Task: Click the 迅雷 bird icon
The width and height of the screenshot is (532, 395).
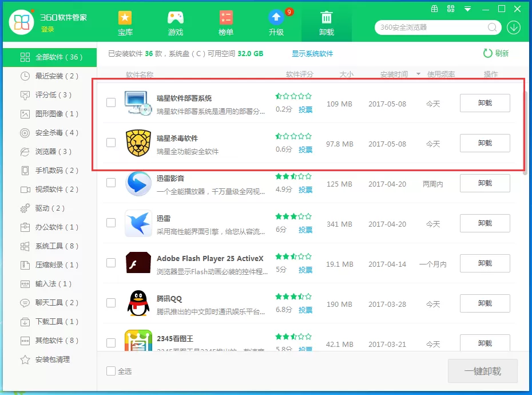Action: (138, 223)
